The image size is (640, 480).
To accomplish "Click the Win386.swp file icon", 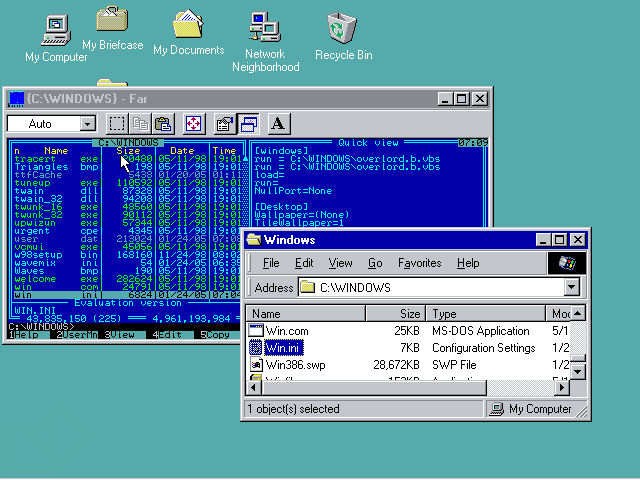I will pos(256,364).
